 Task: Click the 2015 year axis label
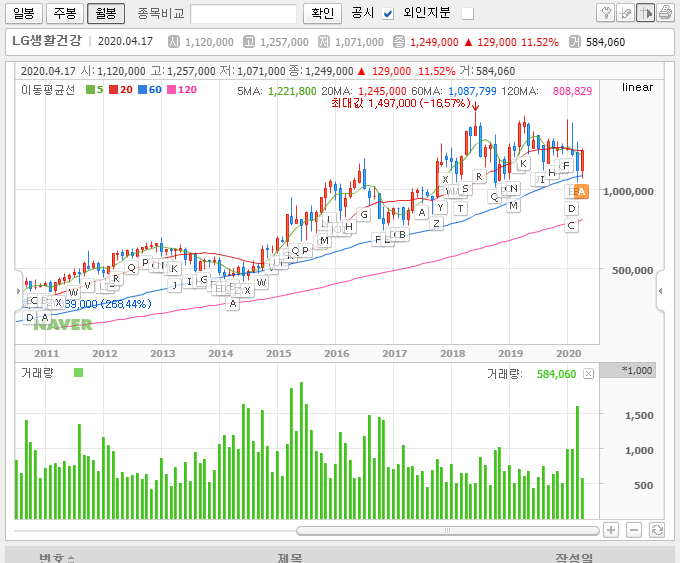[x=278, y=353]
